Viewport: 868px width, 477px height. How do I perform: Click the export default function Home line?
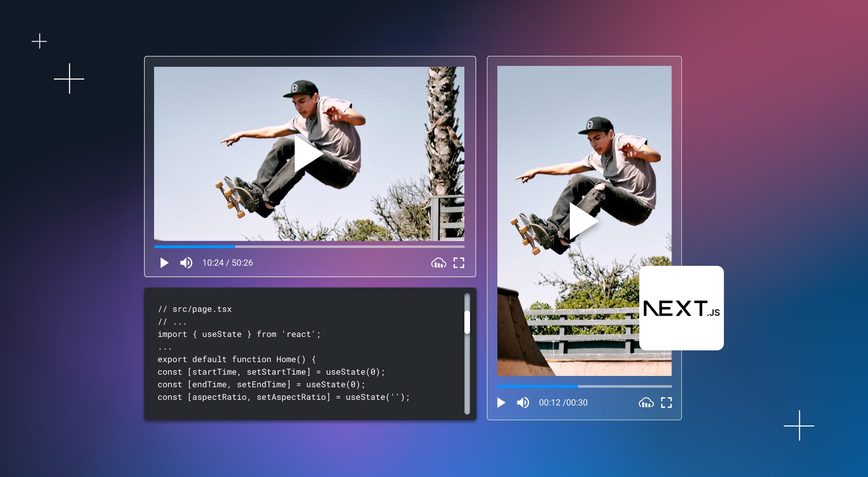237,359
